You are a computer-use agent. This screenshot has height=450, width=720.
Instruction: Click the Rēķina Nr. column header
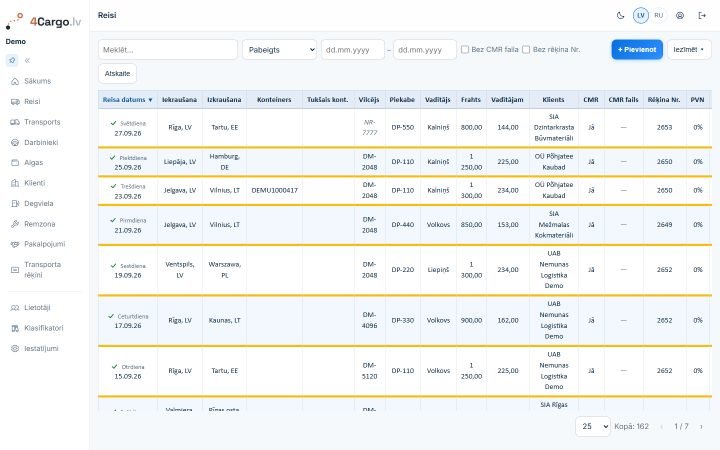coord(664,100)
